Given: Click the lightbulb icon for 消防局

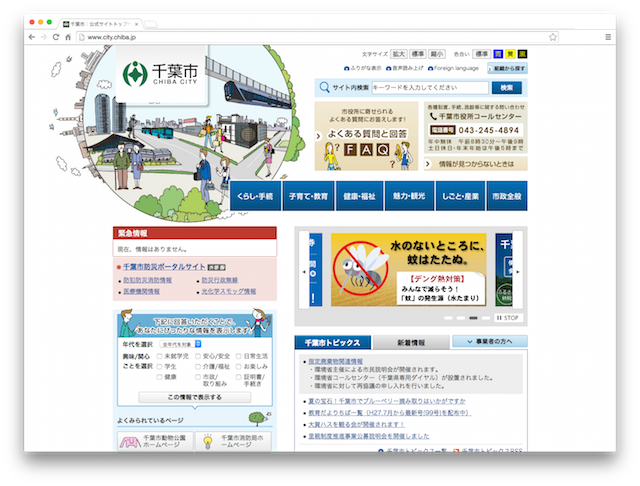Looking at the screenshot, I should [208, 442].
